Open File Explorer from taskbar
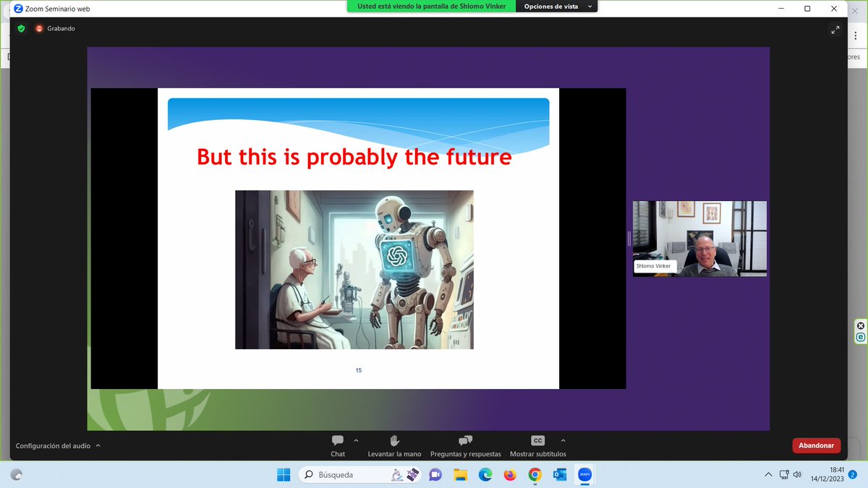Image resolution: width=868 pixels, height=488 pixels. pyautogui.click(x=460, y=474)
